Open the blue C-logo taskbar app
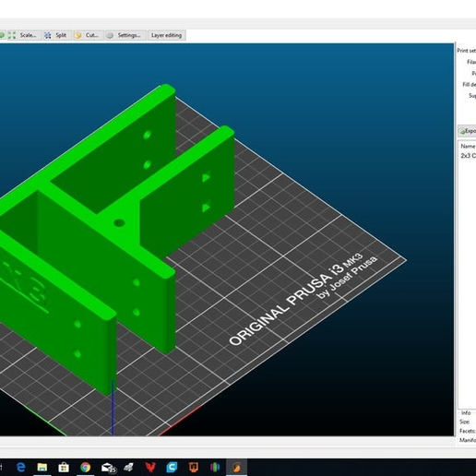 pyautogui.click(x=172, y=468)
